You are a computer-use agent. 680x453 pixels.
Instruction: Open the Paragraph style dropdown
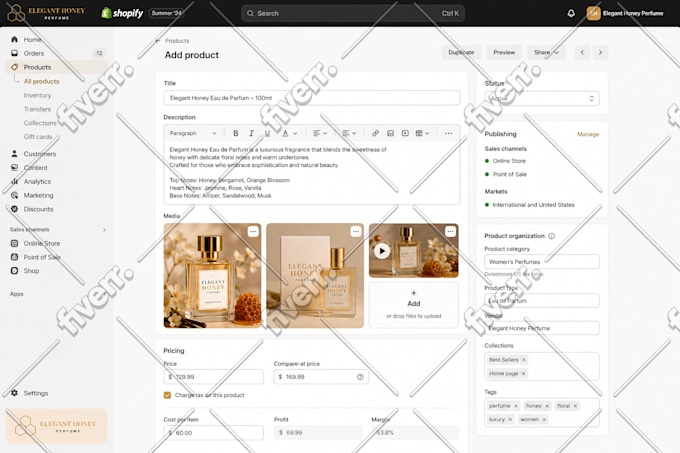tap(193, 133)
